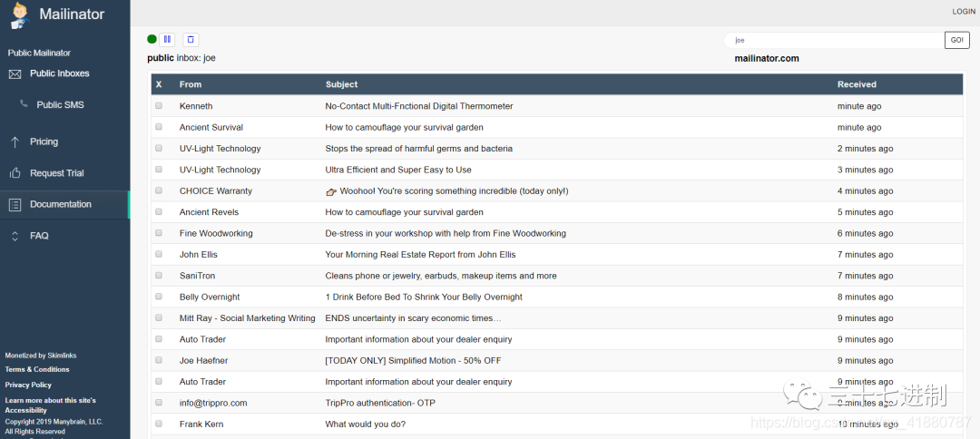
Task: Check the Fine Woodworking email checkbox
Action: (x=159, y=233)
